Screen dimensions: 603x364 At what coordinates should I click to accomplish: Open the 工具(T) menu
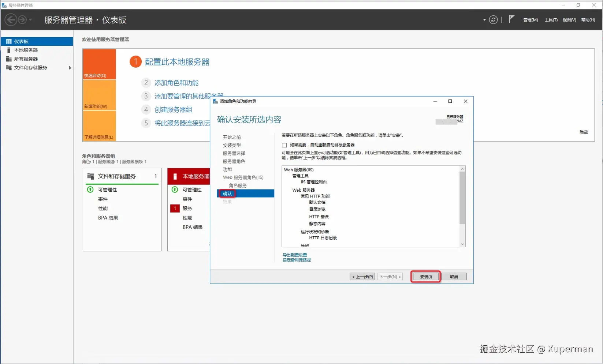pyautogui.click(x=551, y=20)
